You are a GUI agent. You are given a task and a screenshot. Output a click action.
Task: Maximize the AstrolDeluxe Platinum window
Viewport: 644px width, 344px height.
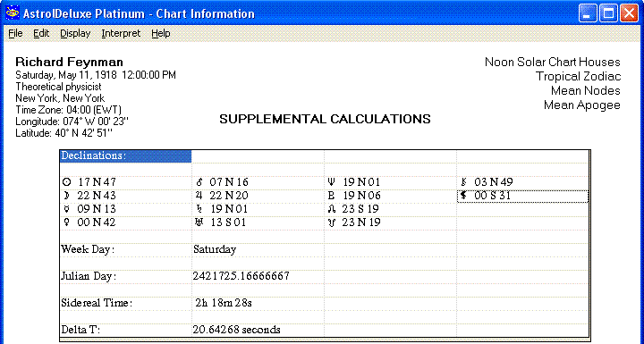(608, 13)
